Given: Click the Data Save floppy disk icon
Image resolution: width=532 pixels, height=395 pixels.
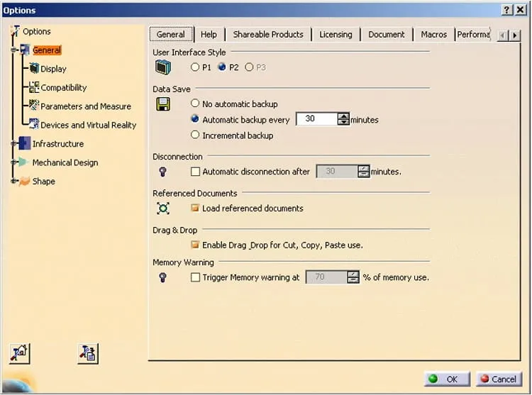Looking at the screenshot, I should click(163, 104).
